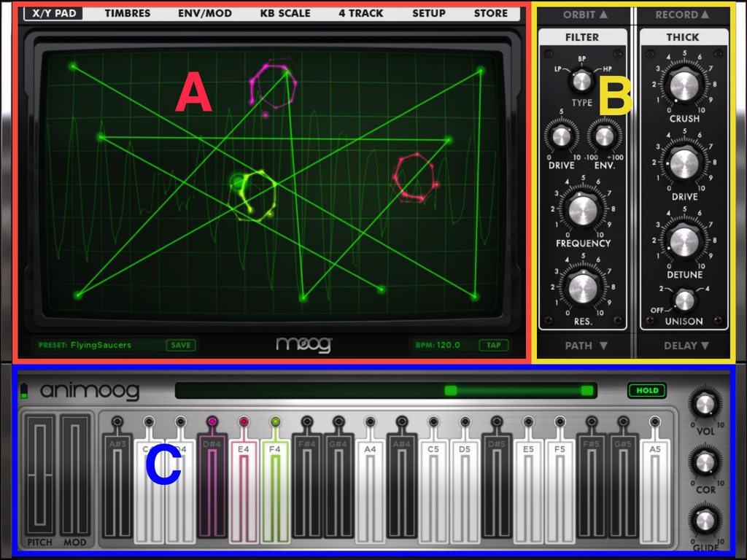Click the red indicator light above E4
Image resolution: width=747 pixels, height=560 pixels.
(x=244, y=421)
